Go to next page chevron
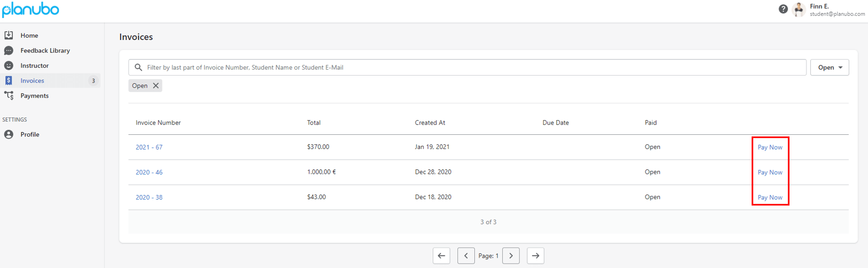This screenshot has height=268, width=868. (x=511, y=256)
